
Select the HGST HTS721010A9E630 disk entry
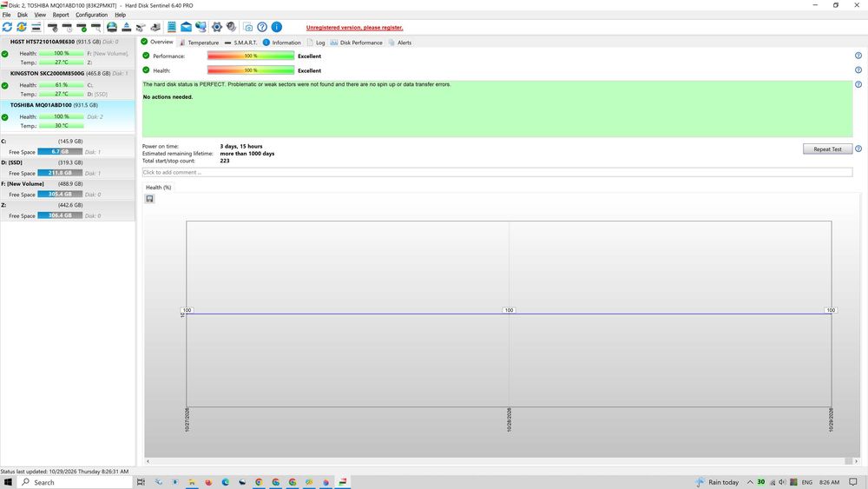coord(68,52)
